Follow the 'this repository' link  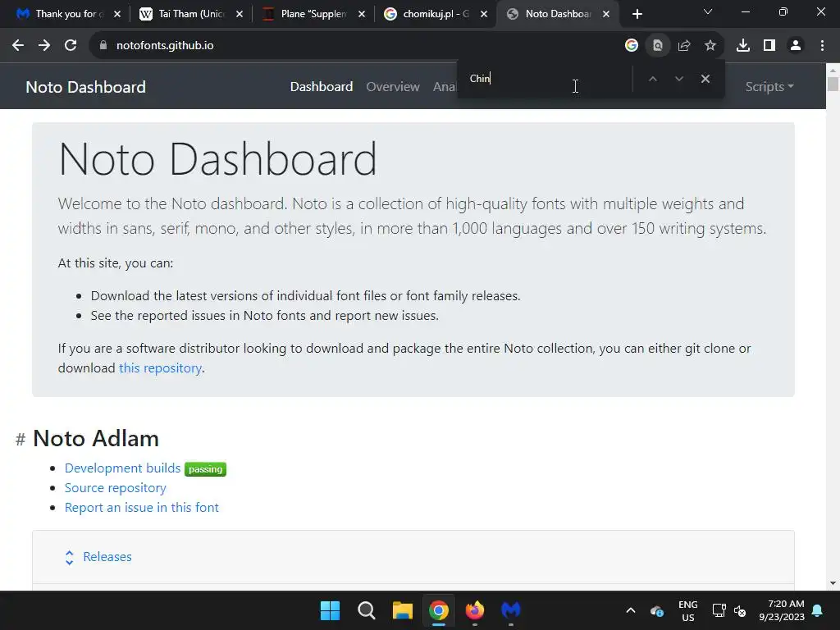point(160,368)
